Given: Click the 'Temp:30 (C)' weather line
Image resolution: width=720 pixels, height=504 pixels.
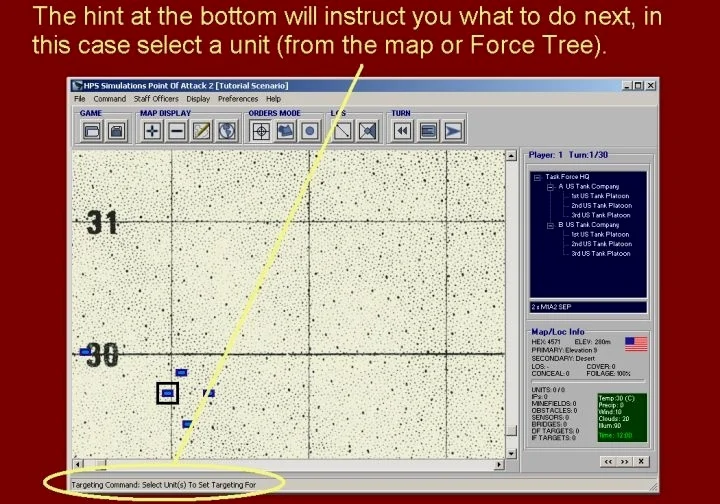Looking at the screenshot, I should pos(616,398).
